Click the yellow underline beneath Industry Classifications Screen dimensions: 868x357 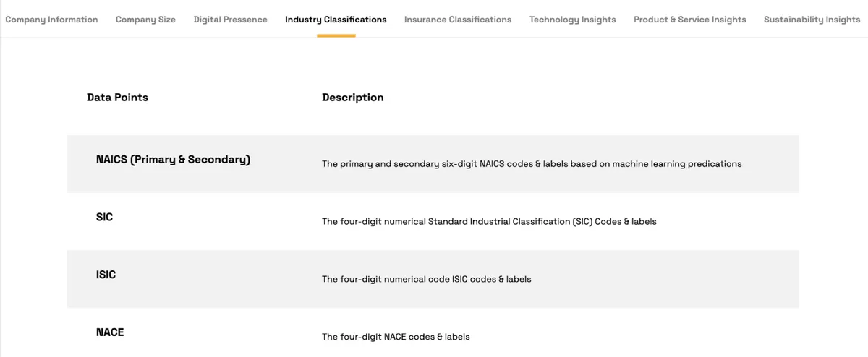coord(336,35)
